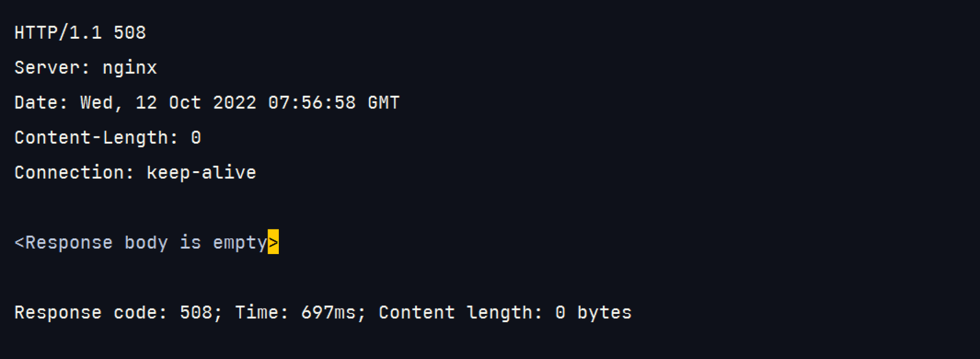Click the year 2022 in the date
Viewport: 980px width, 359px height.
pyautogui.click(x=235, y=103)
